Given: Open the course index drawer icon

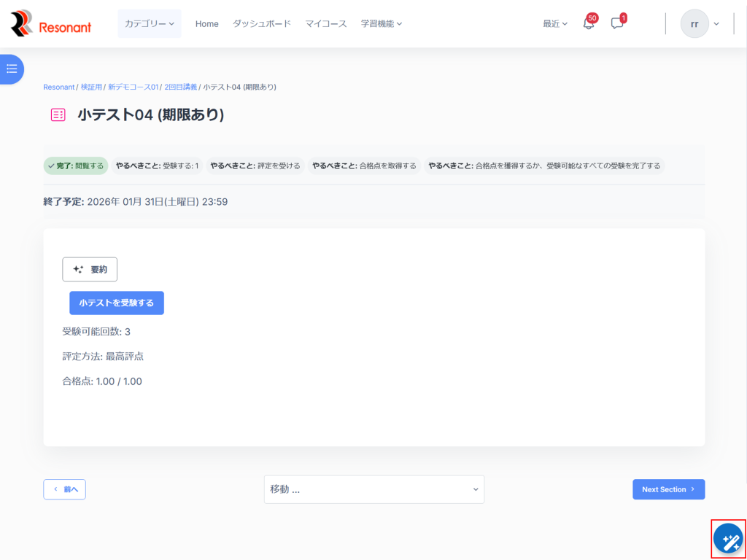Looking at the screenshot, I should click(x=12, y=69).
